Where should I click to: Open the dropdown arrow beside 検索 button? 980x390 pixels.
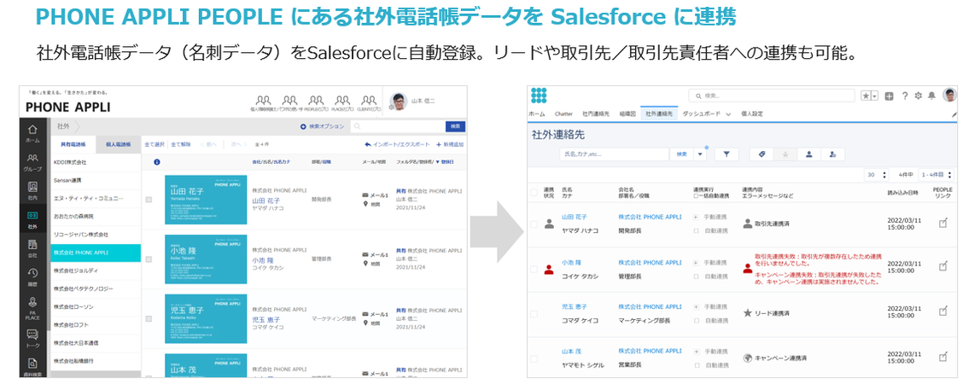(x=700, y=154)
